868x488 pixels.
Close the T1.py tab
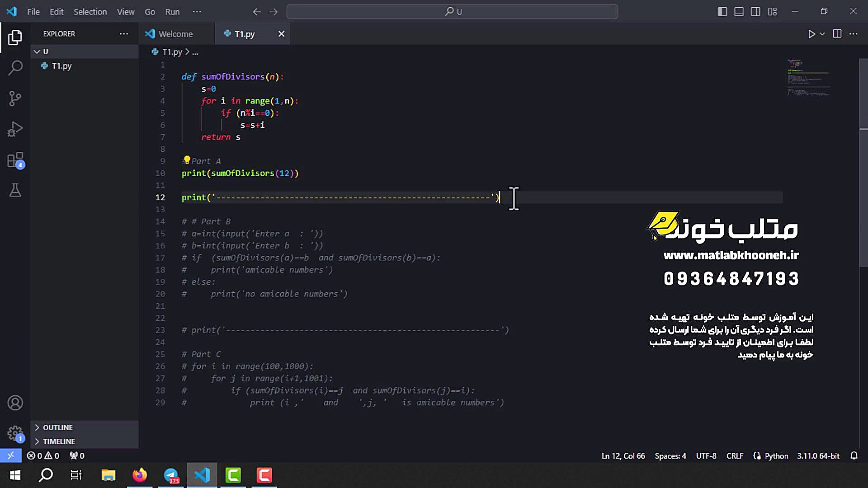click(281, 34)
